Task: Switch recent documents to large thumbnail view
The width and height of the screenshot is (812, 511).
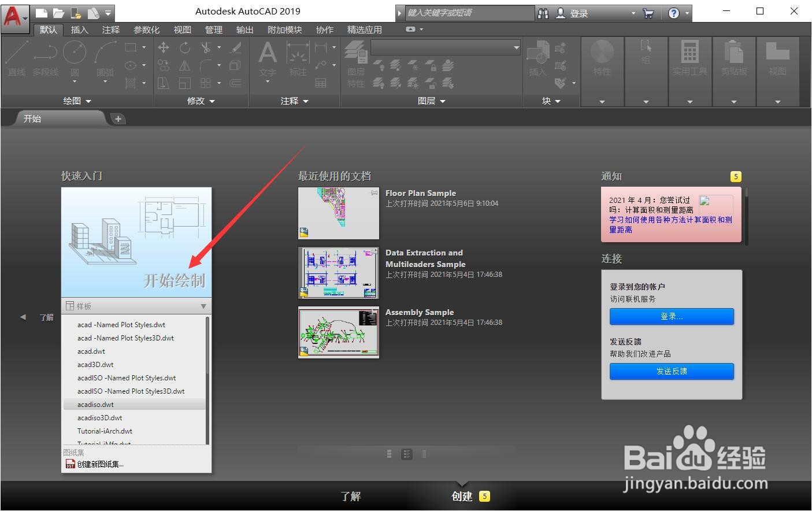Action: 390,454
